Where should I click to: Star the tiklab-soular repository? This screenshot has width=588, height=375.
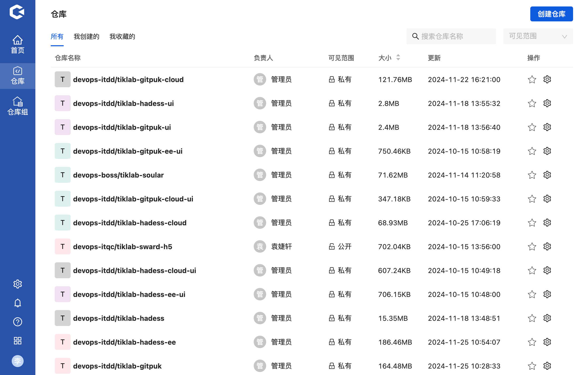532,175
